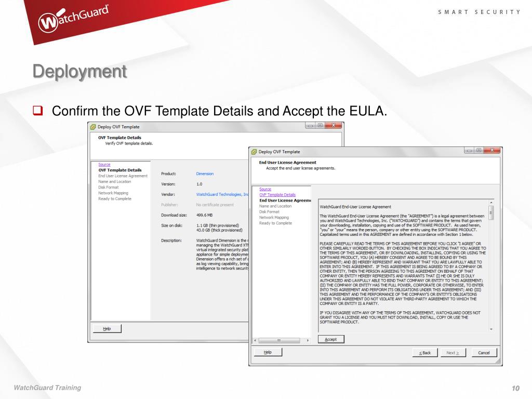
Task: Click '43.0 GB (thick provisioned)' size text
Action: 219,230
